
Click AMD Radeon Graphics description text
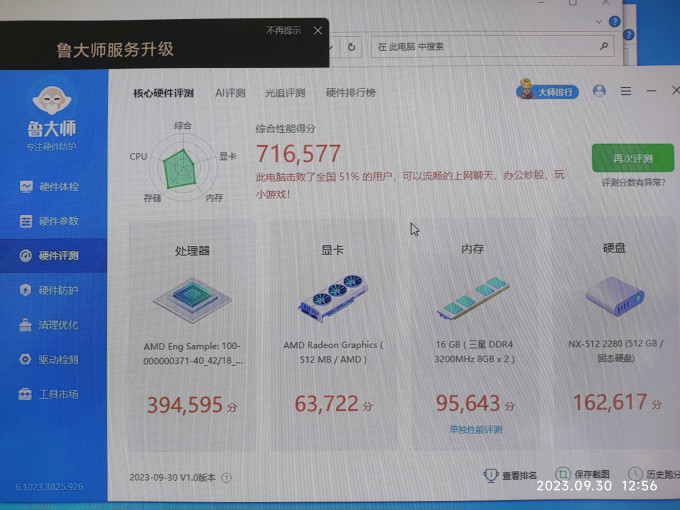pyautogui.click(x=333, y=352)
